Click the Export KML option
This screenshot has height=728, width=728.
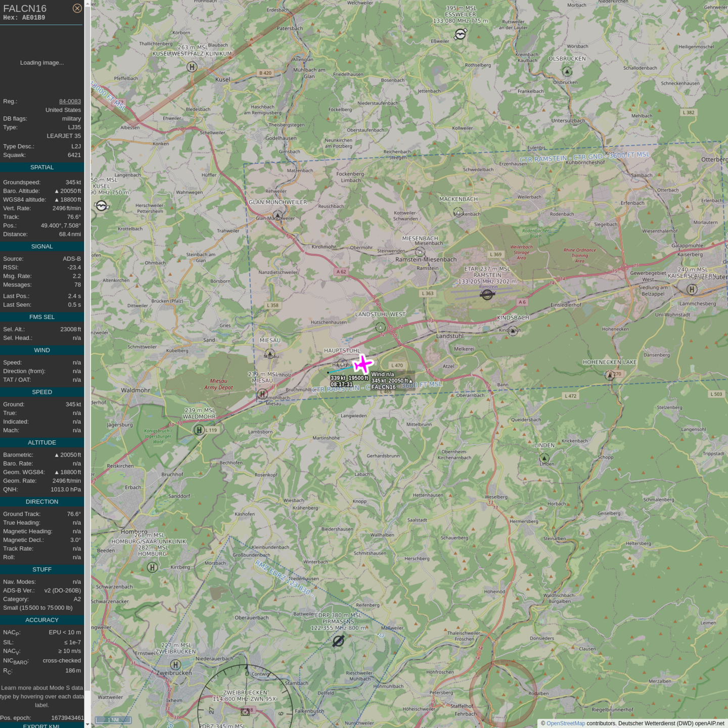click(x=41, y=725)
